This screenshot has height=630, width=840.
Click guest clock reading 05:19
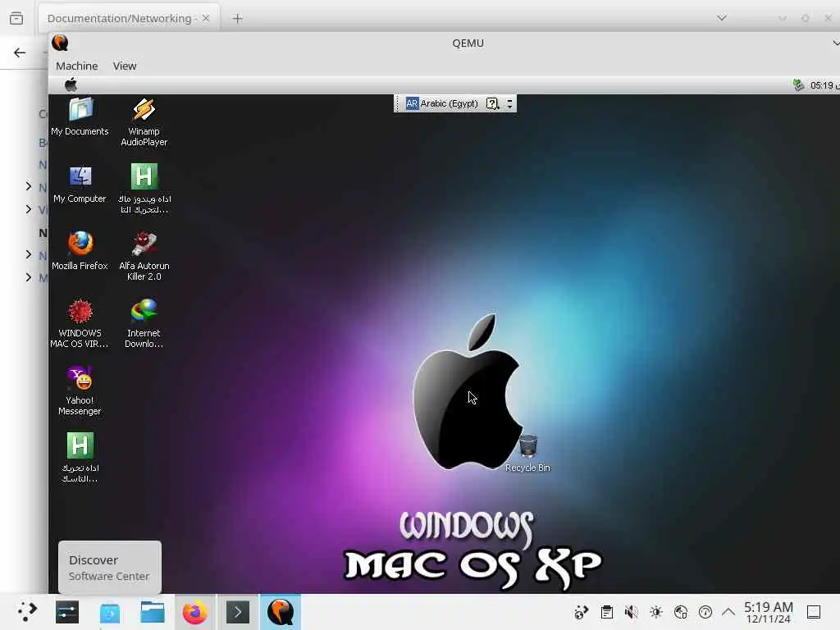(824, 85)
